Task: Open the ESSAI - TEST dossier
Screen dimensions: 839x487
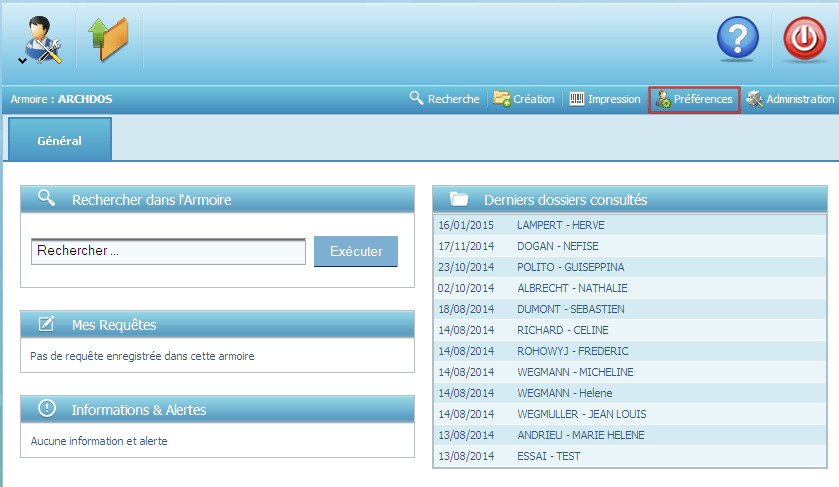Action: [x=548, y=456]
